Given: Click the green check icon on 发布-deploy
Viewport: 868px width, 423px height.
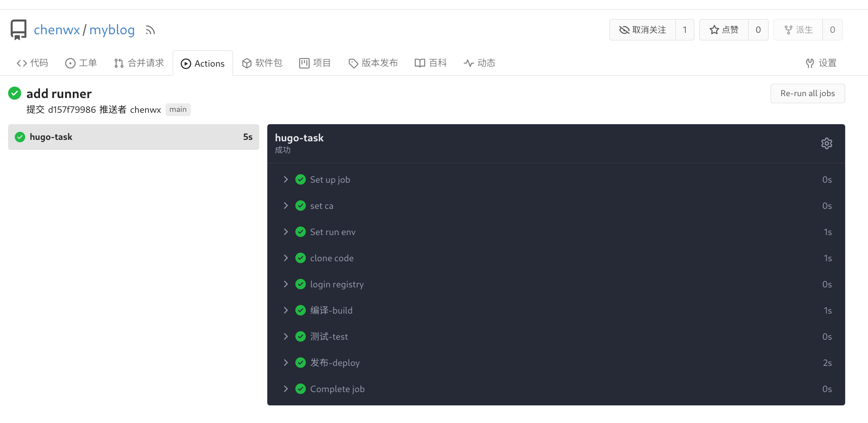Looking at the screenshot, I should click(x=301, y=363).
